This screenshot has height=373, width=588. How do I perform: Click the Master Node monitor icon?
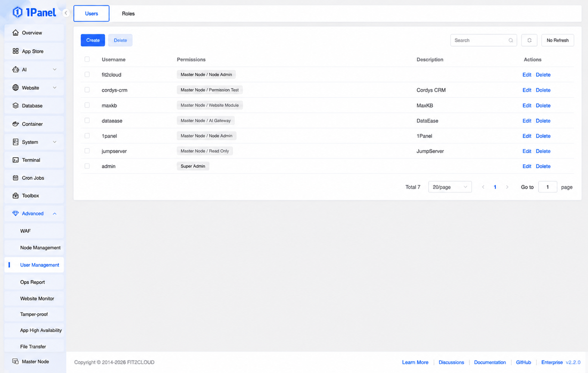[x=15, y=361]
